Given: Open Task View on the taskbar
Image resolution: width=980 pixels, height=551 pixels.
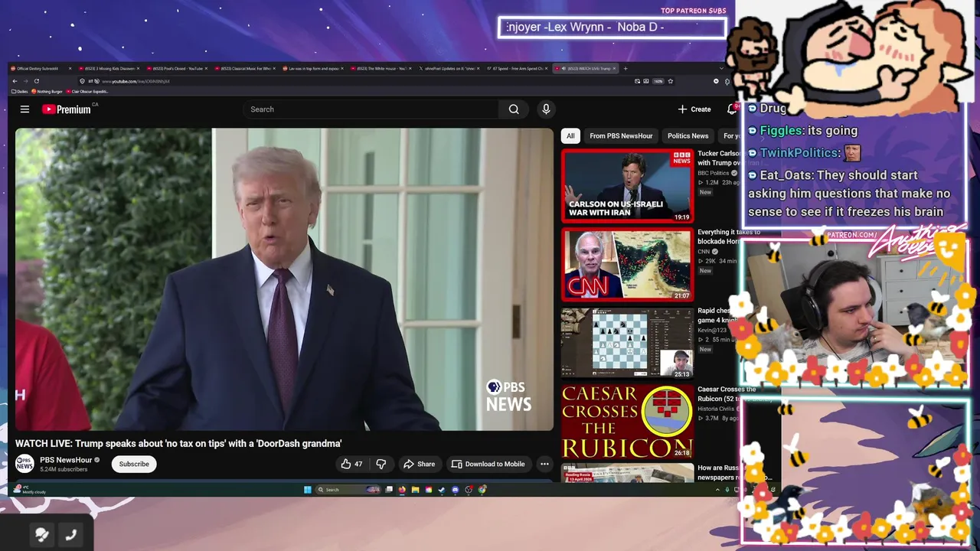Looking at the screenshot, I should click(x=389, y=490).
